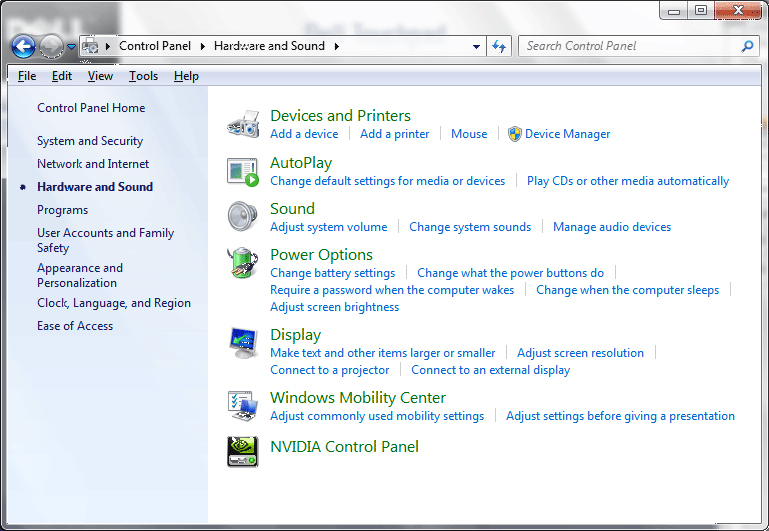Click the Device Manager shield icon
Screen dimensions: 769x531
(x=514, y=134)
